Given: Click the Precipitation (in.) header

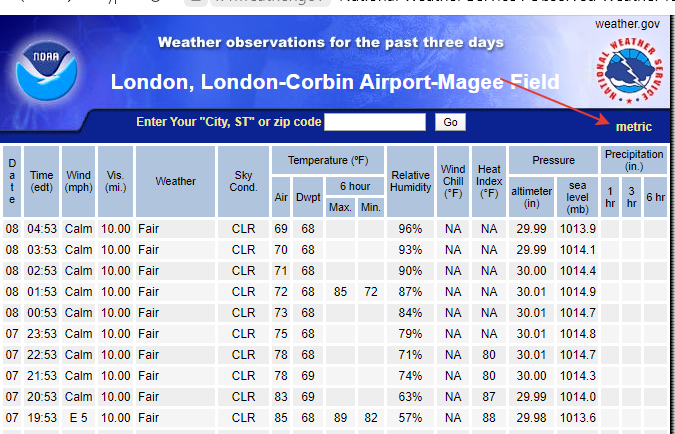Looking at the screenshot, I should point(633,160).
